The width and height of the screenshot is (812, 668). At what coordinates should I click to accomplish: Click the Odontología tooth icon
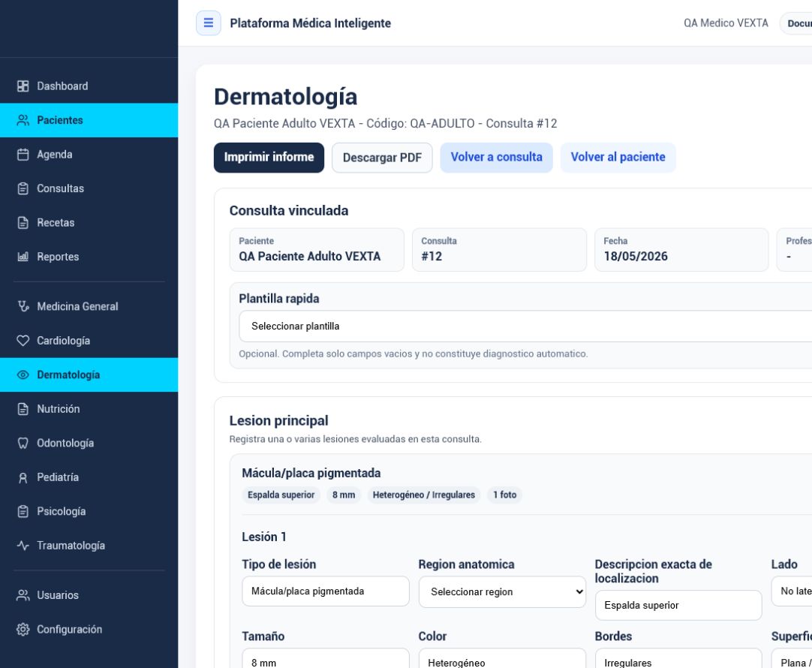23,444
